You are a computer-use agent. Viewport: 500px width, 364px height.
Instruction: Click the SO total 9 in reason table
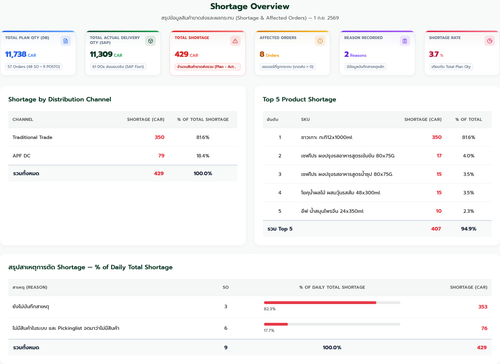tap(226, 347)
